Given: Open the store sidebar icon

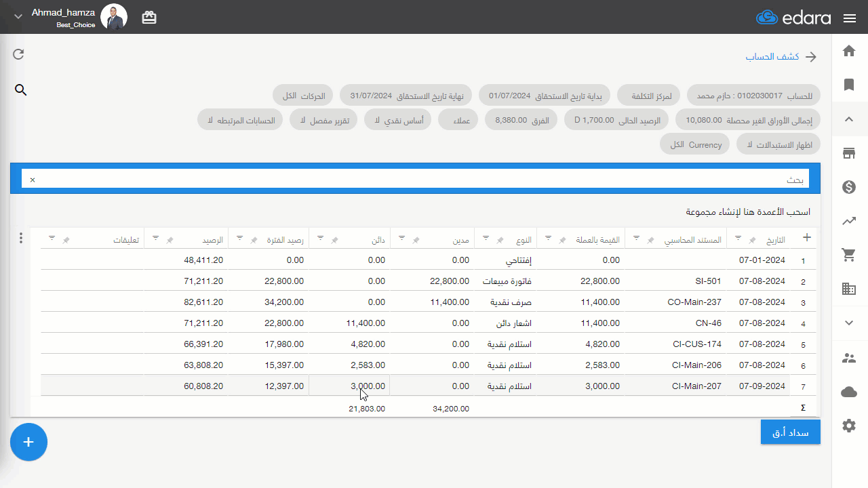Looking at the screenshot, I should click(849, 153).
